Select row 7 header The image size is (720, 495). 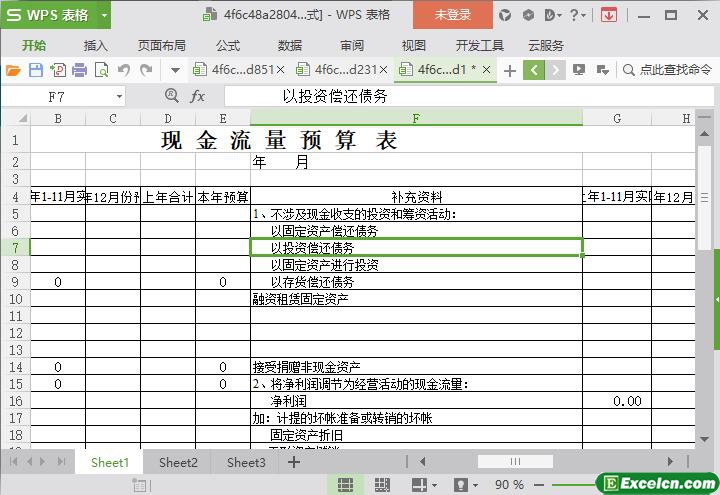coord(15,248)
